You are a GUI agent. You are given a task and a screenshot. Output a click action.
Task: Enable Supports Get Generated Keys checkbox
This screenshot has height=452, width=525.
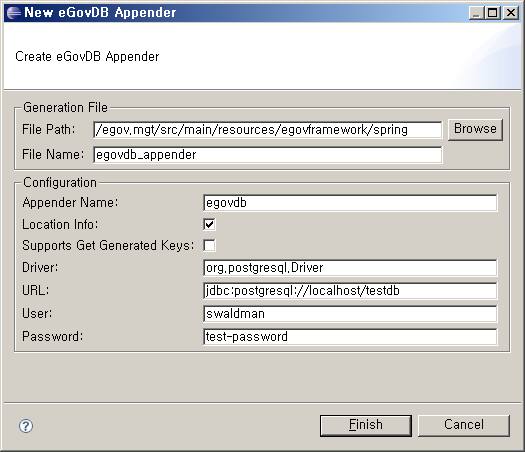[210, 245]
